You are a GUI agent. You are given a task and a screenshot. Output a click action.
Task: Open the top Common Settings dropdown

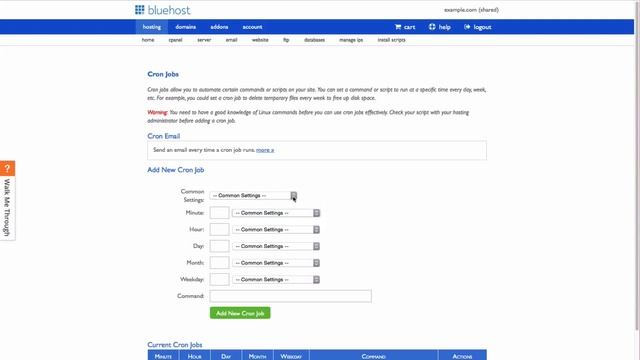(253, 196)
